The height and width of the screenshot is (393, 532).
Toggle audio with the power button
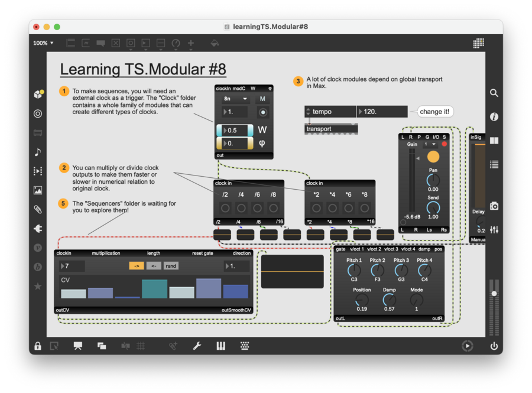point(494,346)
